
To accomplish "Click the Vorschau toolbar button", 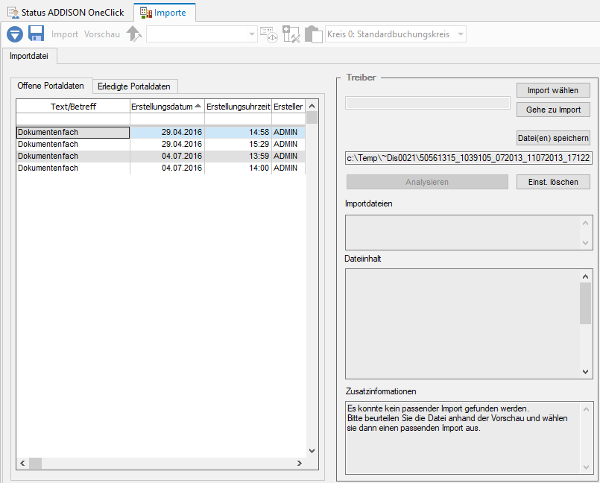I will click(102, 34).
